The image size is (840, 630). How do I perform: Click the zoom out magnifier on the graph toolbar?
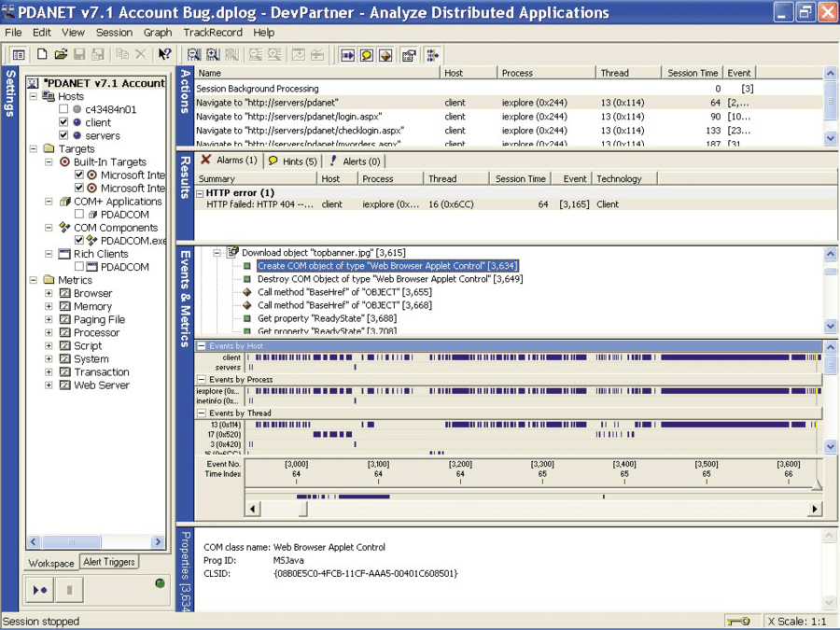(194, 55)
